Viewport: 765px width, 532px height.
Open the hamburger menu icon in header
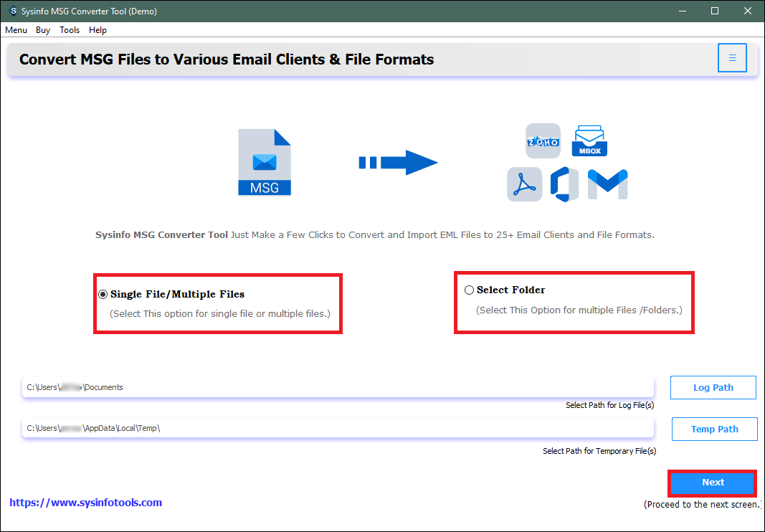(x=732, y=58)
